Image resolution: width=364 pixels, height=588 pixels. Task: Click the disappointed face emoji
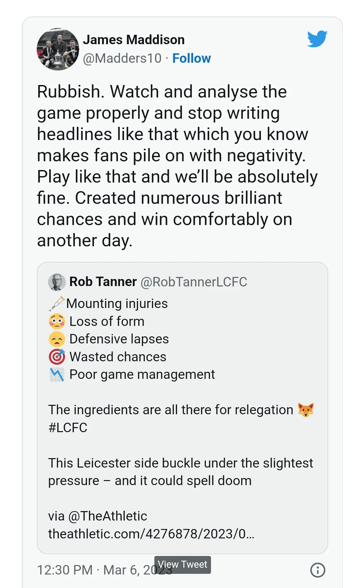(x=57, y=339)
